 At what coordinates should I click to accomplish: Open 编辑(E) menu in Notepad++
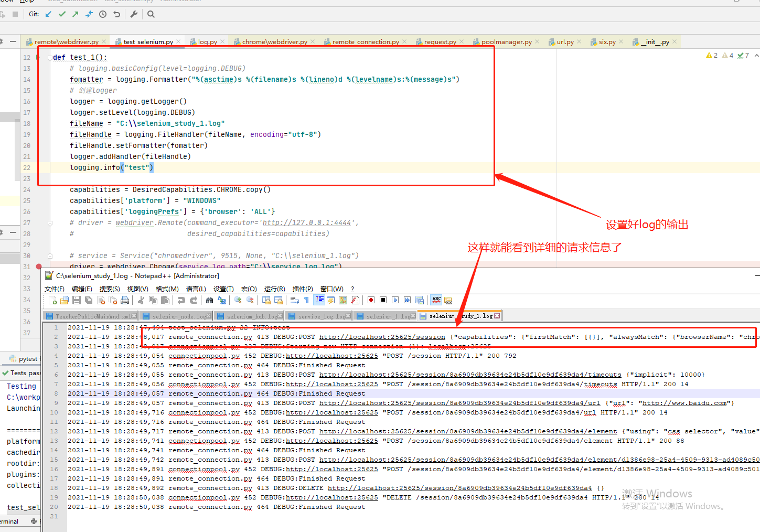click(82, 289)
